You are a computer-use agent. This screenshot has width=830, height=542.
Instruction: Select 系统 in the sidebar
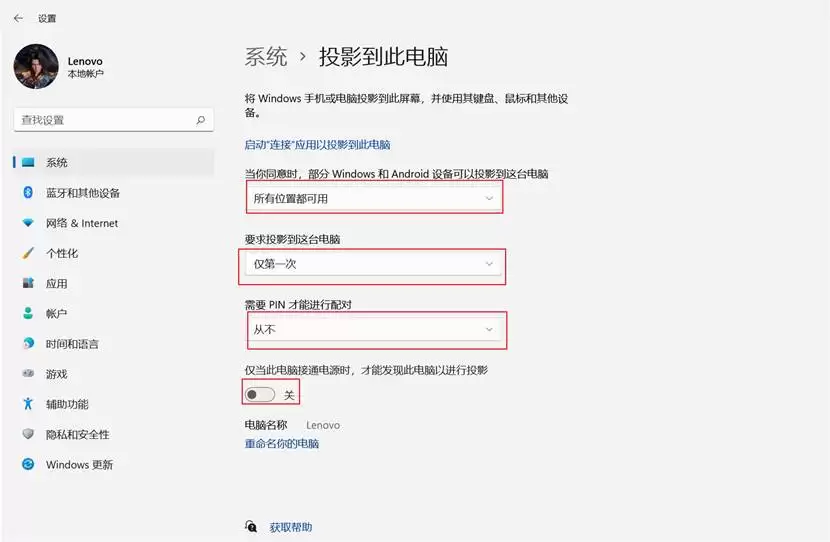click(x=114, y=162)
